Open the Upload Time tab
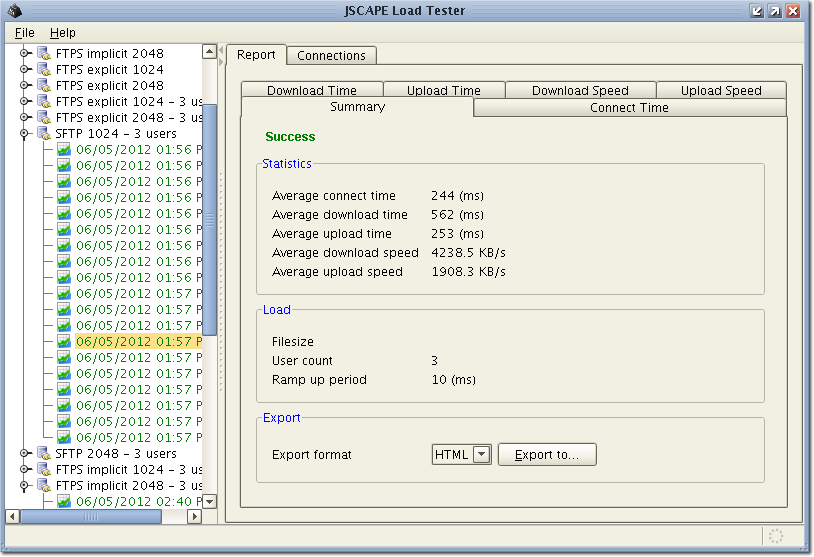This screenshot has width=814, height=557. pyautogui.click(x=444, y=90)
